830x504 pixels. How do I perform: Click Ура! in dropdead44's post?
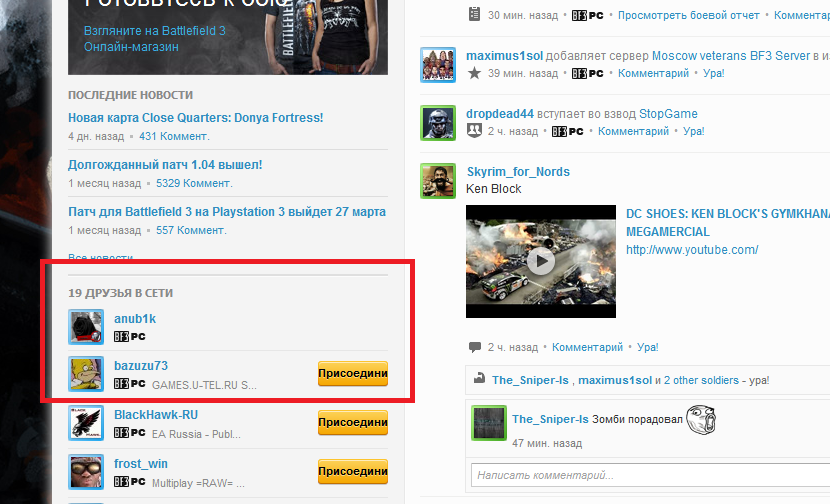(x=693, y=131)
